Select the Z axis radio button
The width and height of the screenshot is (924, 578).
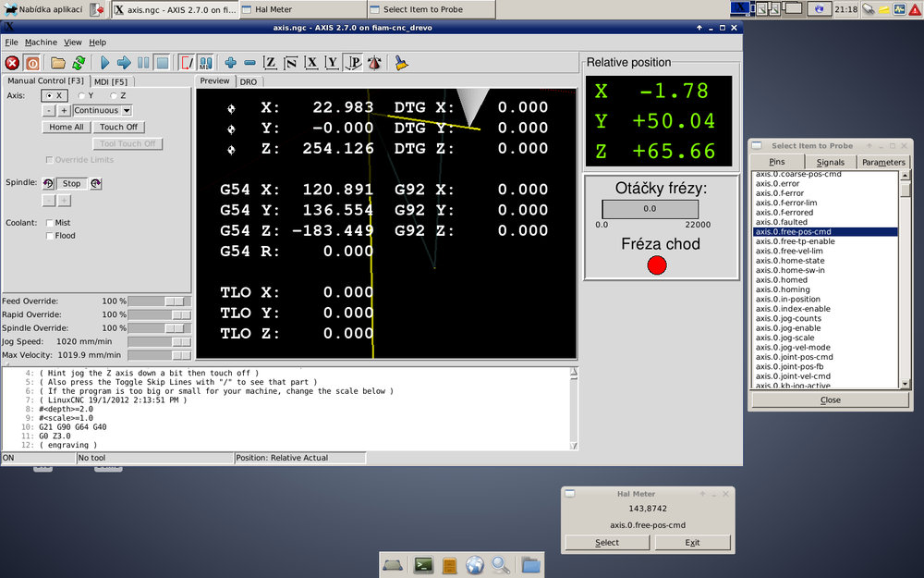[114, 95]
